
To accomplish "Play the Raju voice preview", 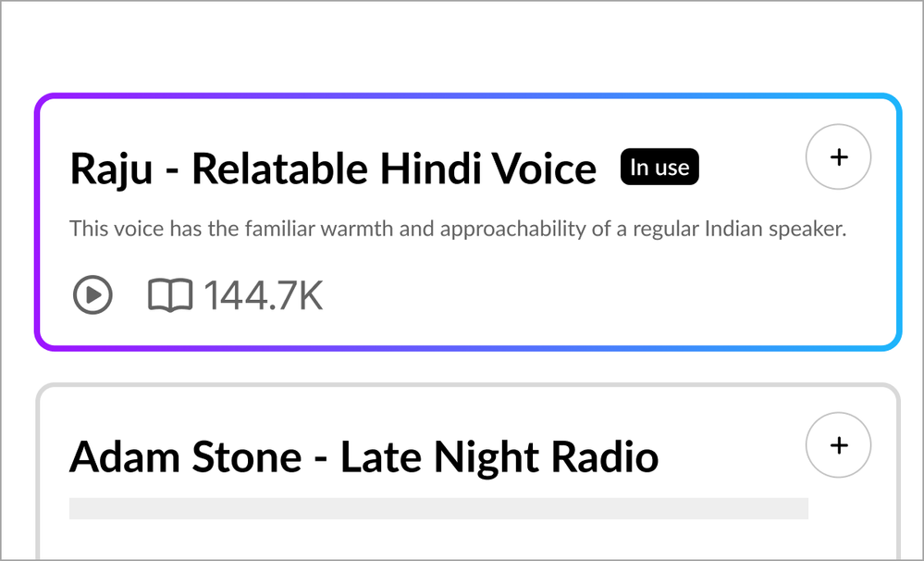I will click(92, 296).
